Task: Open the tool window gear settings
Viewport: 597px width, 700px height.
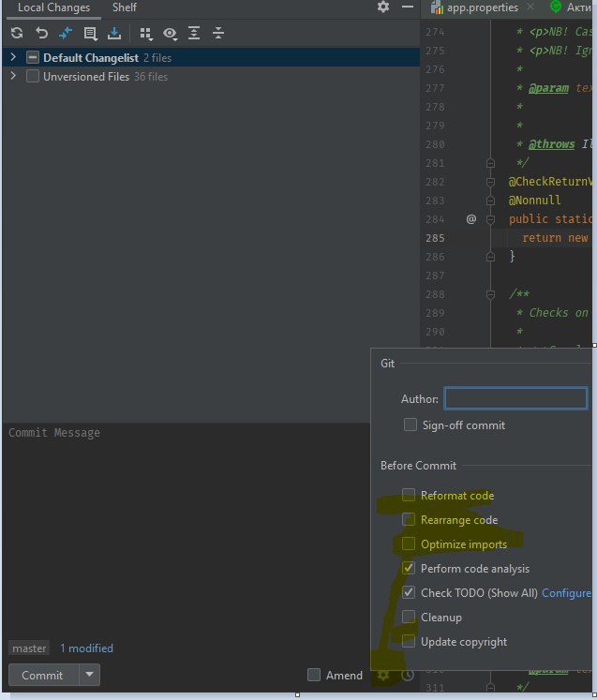Action: point(383,7)
